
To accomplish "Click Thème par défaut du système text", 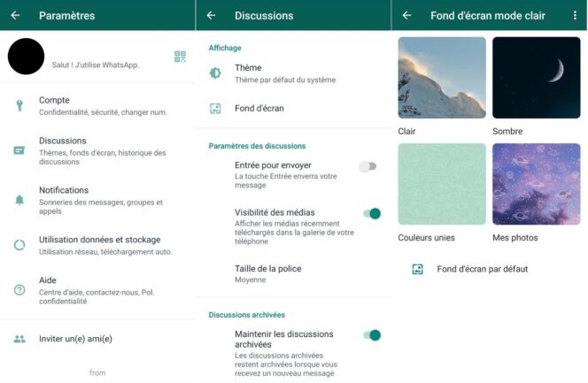I will click(x=285, y=80).
